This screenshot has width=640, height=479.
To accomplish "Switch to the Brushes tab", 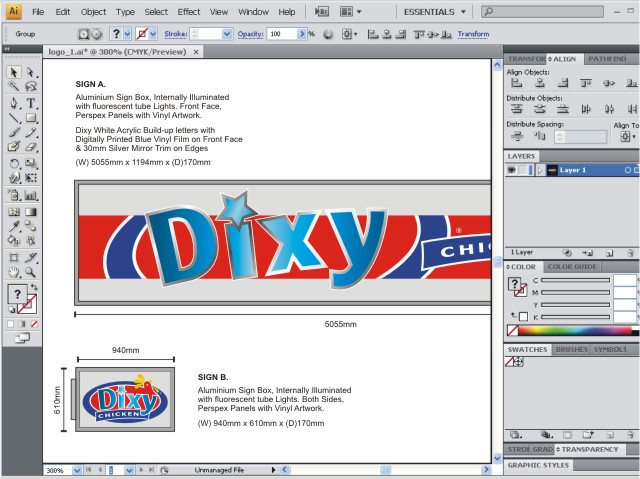I will pyautogui.click(x=571, y=350).
